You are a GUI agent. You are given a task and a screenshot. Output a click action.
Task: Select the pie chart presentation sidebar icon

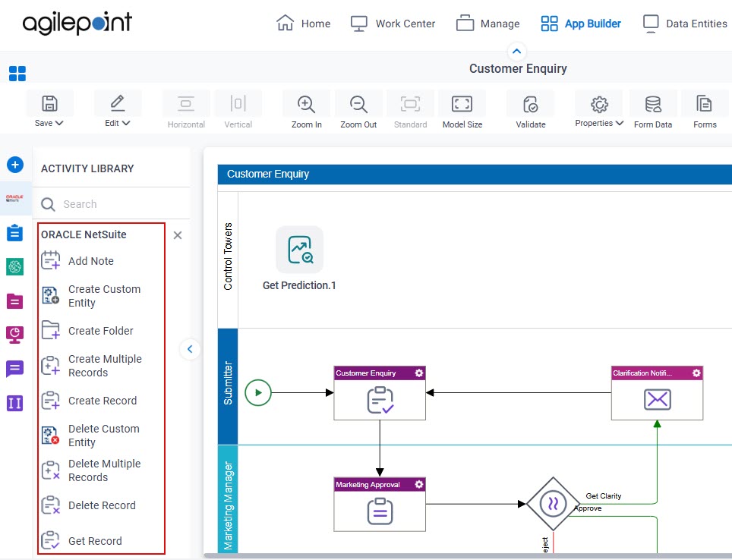(x=15, y=335)
